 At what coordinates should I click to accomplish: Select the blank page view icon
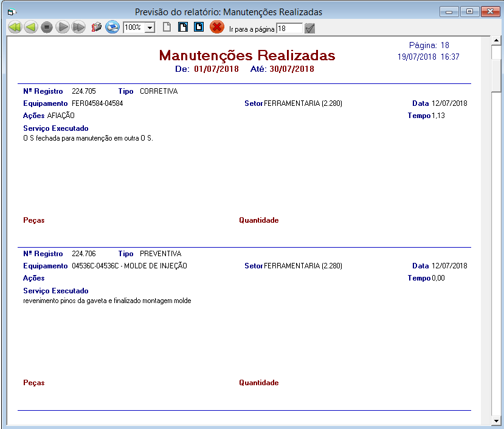pos(167,27)
